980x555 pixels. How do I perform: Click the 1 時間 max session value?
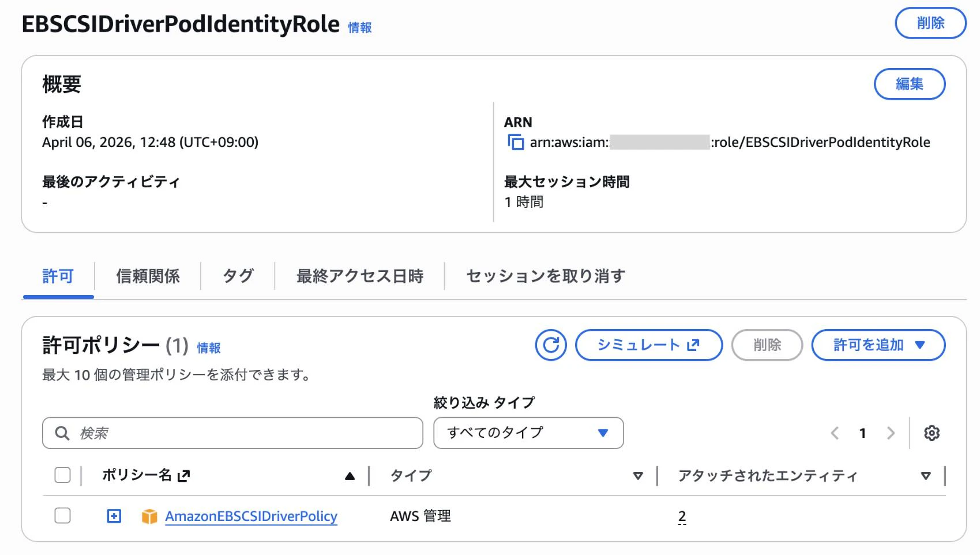tap(524, 202)
